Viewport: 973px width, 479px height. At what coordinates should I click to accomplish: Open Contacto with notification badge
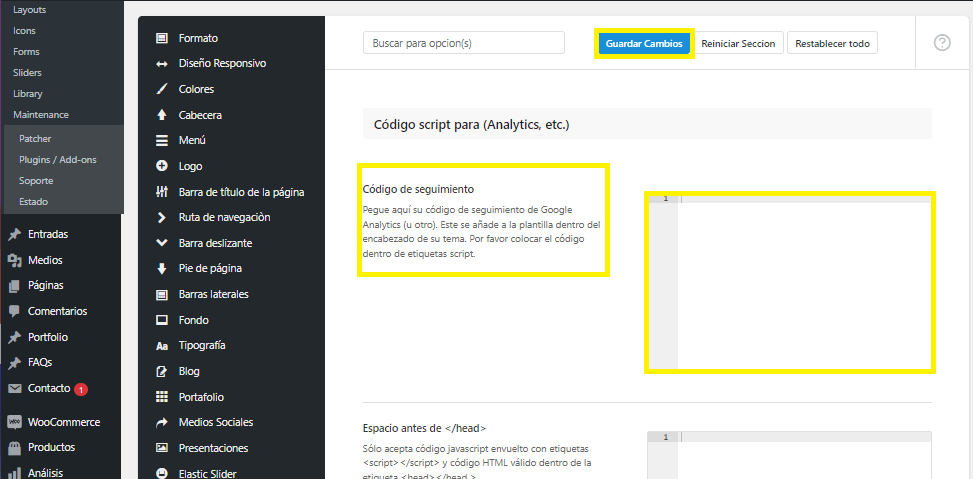[49, 388]
